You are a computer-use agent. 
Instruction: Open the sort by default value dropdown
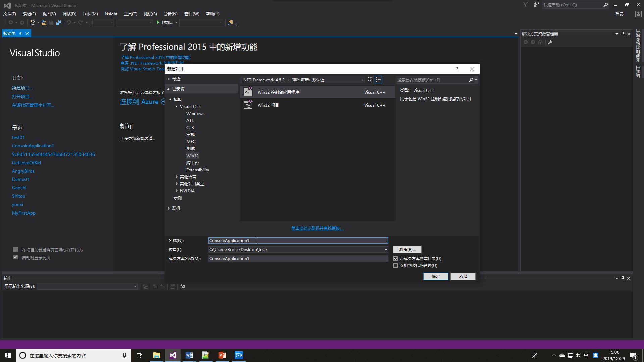pyautogui.click(x=337, y=80)
